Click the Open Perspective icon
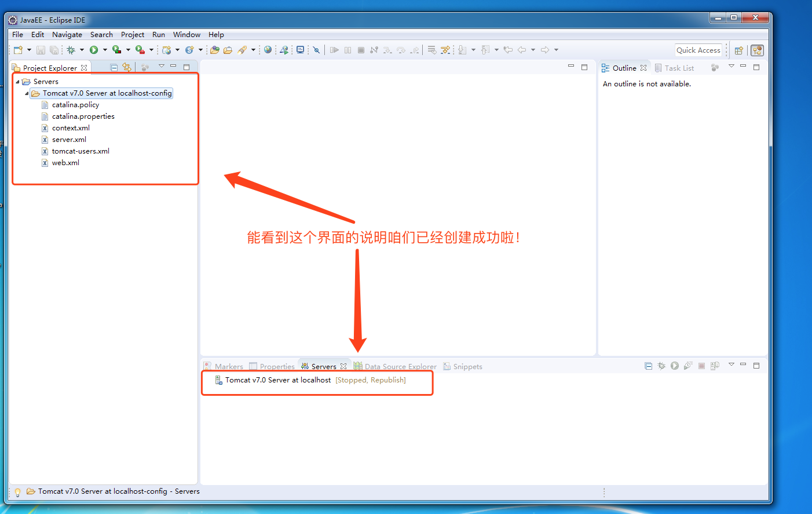 click(738, 50)
